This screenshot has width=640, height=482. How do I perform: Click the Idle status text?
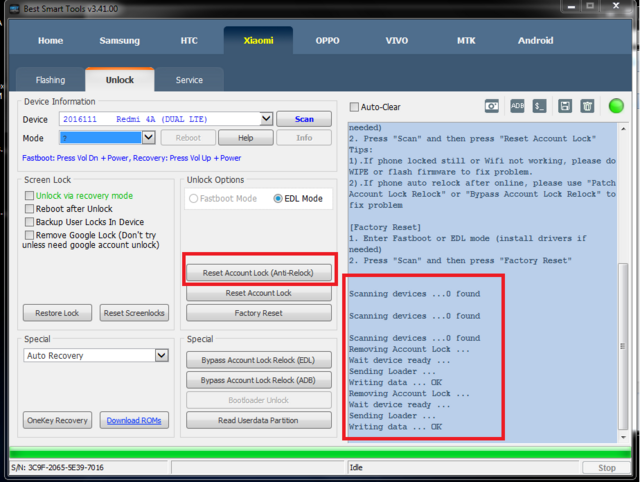coord(356,468)
